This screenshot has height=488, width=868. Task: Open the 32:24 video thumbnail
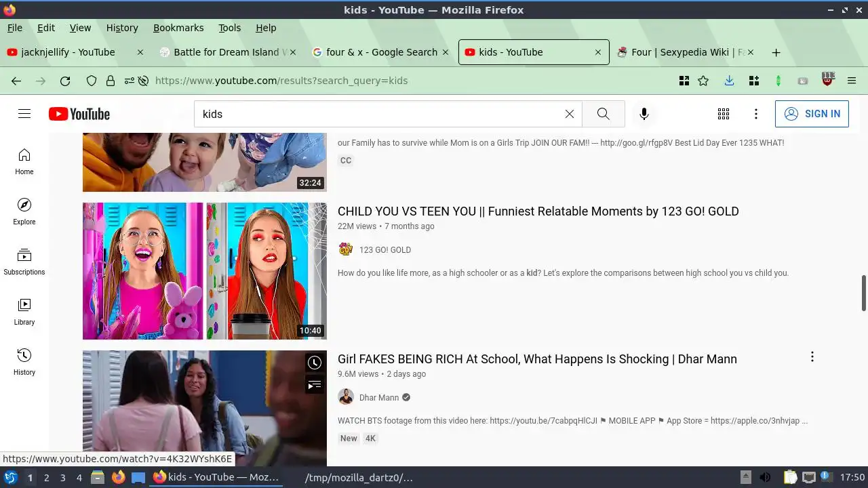tap(205, 163)
